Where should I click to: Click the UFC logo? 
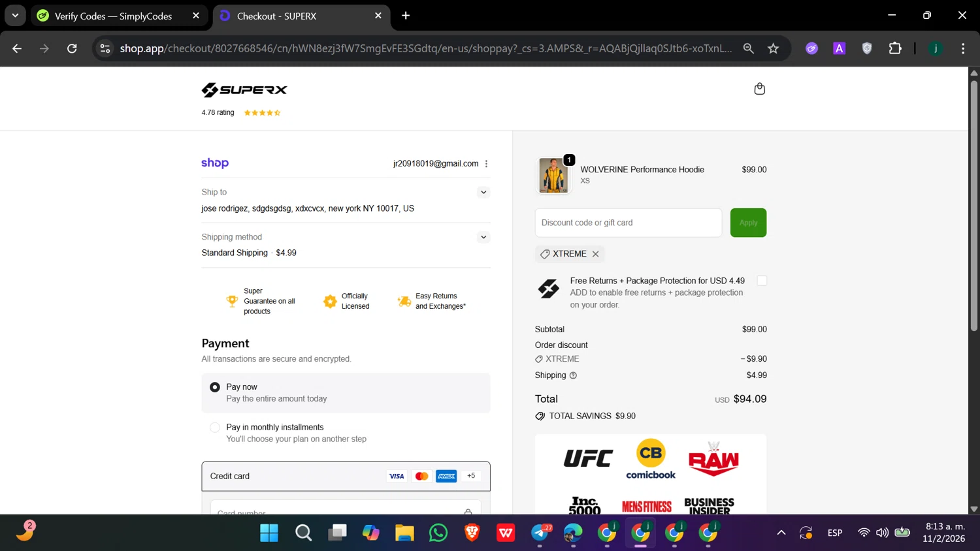pyautogui.click(x=588, y=458)
